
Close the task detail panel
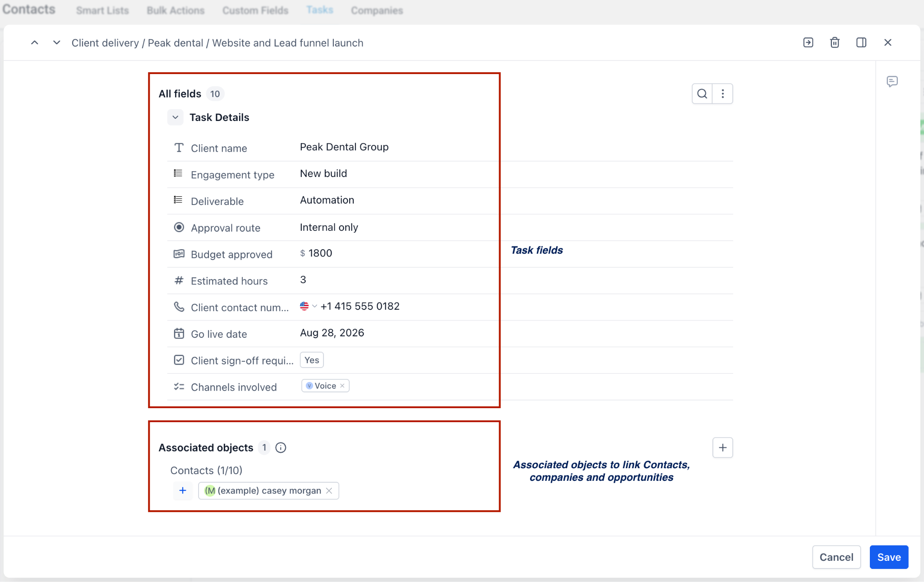(x=888, y=42)
